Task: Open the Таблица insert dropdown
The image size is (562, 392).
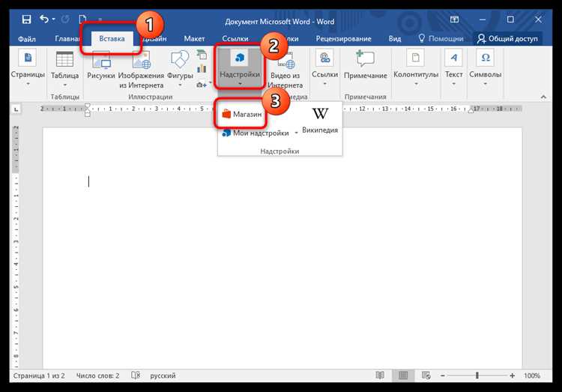Action: click(65, 70)
